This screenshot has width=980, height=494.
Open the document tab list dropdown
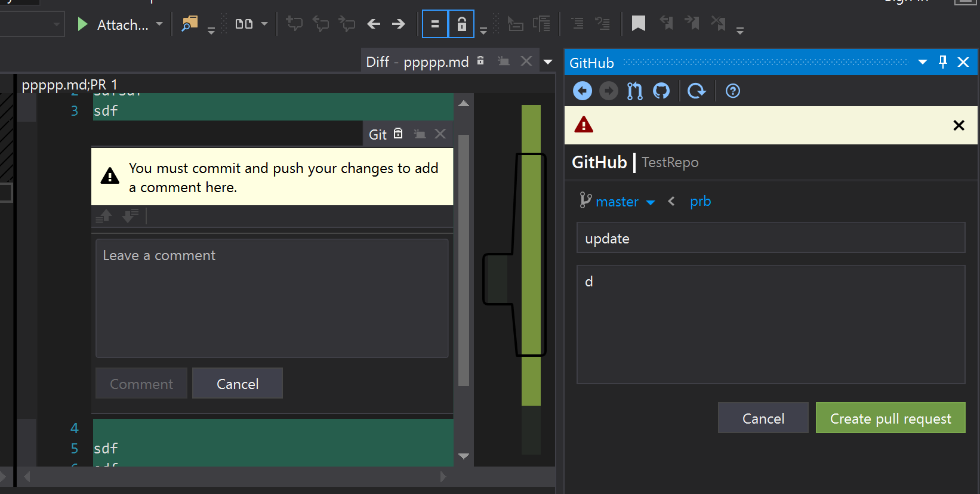click(548, 61)
